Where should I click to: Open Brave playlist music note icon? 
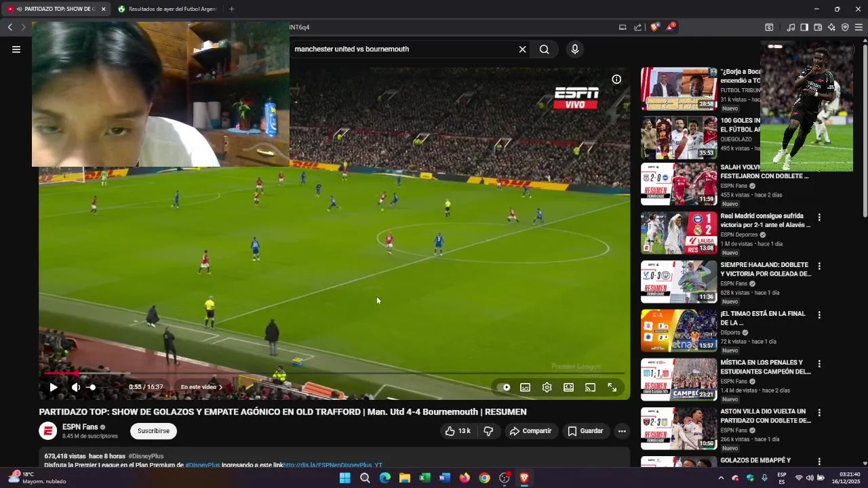tap(791, 27)
